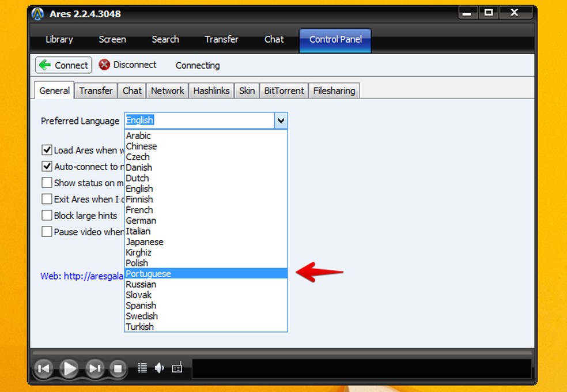The image size is (567, 392).
Task: Check the Pause video option
Action: pyautogui.click(x=47, y=231)
